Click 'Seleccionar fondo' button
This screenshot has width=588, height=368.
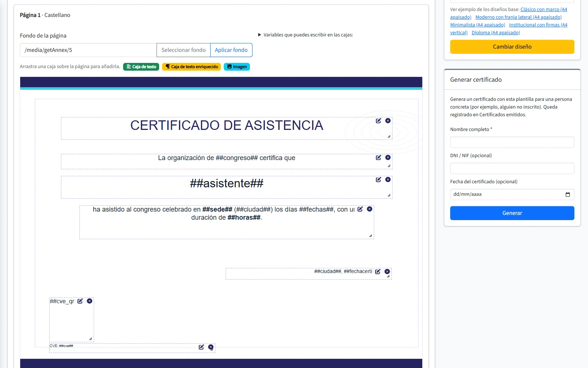pyautogui.click(x=183, y=50)
